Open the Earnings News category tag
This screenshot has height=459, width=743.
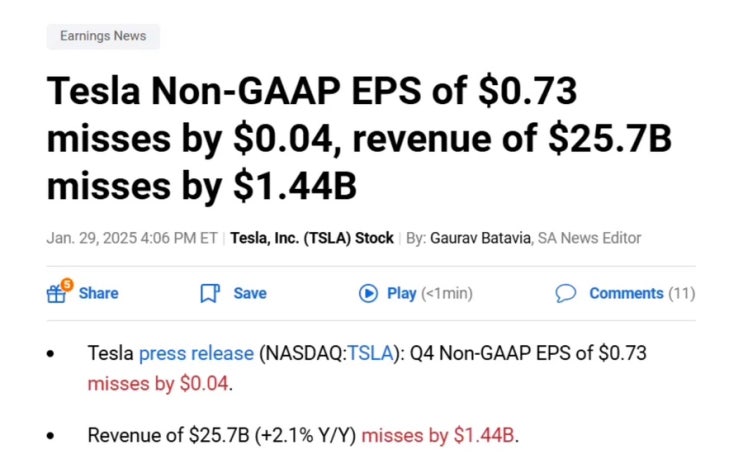[x=103, y=36]
